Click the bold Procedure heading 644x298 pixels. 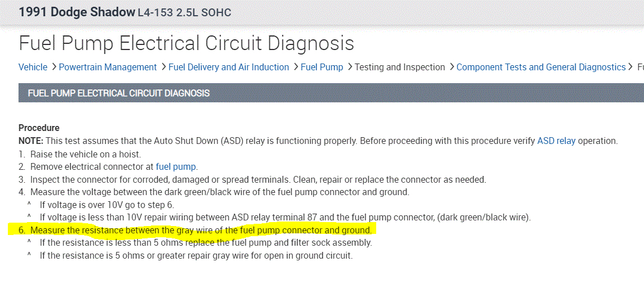point(39,128)
